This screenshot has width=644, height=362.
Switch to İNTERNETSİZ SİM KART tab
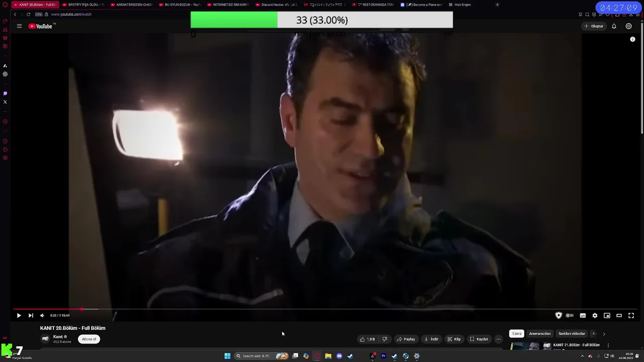click(228, 5)
